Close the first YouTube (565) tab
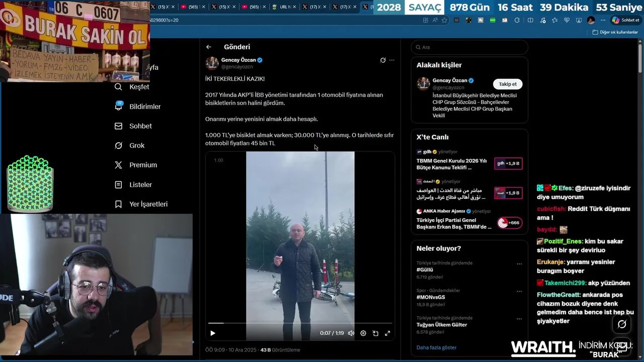The image size is (644, 362). coord(203,7)
